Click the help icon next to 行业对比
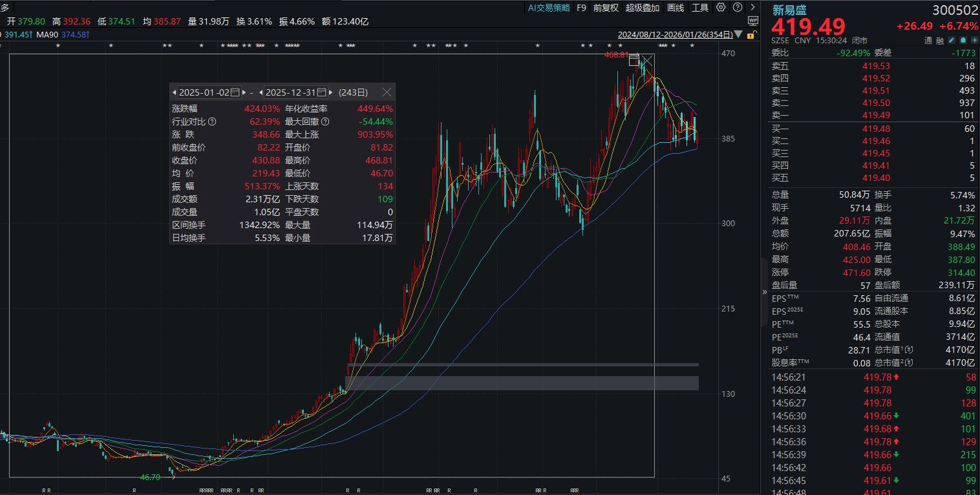Viewport: 980px width, 495px height. [x=212, y=121]
